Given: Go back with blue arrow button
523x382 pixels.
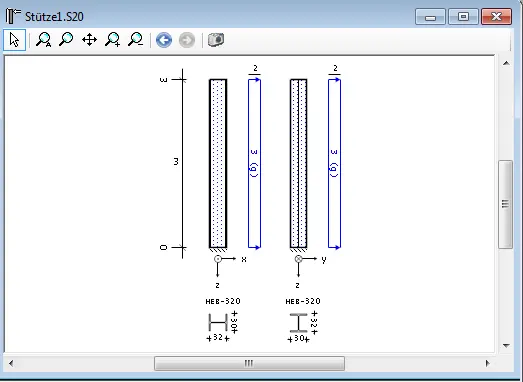Looking at the screenshot, I should pyautogui.click(x=164, y=40).
